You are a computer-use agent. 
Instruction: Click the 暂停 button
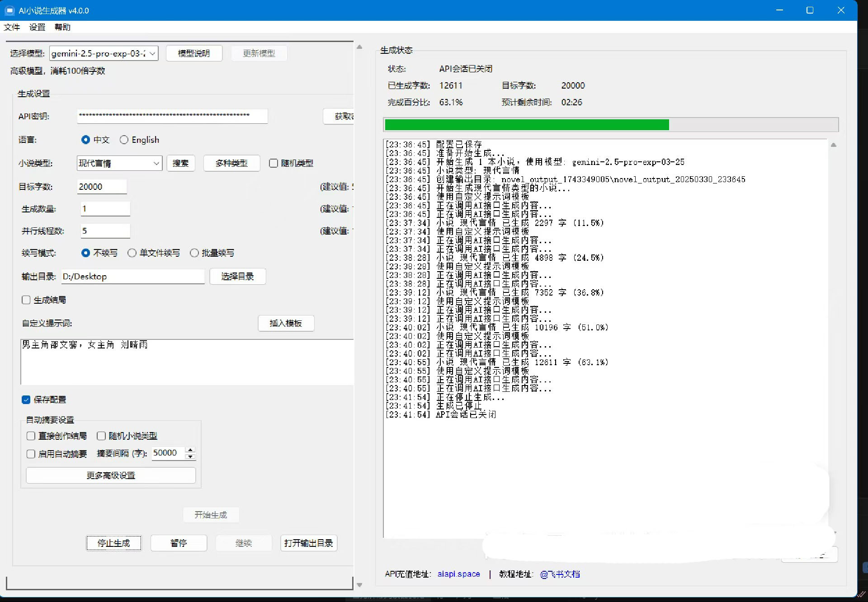[x=179, y=543]
